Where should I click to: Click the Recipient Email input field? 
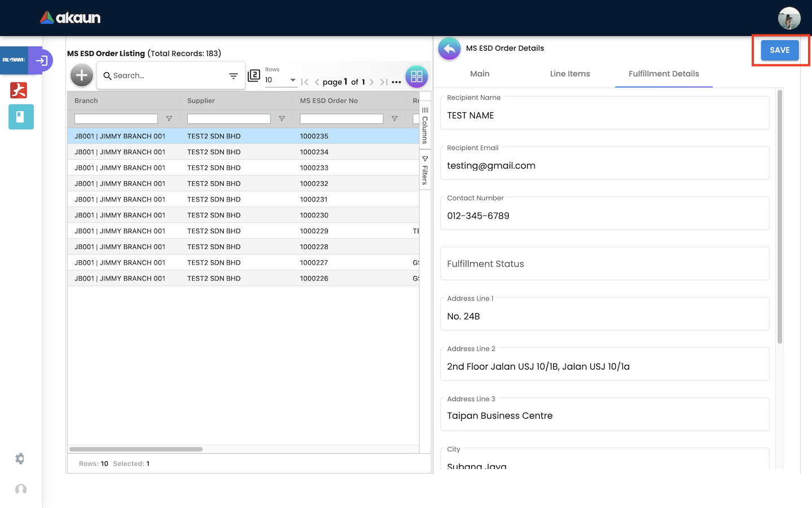[604, 166]
